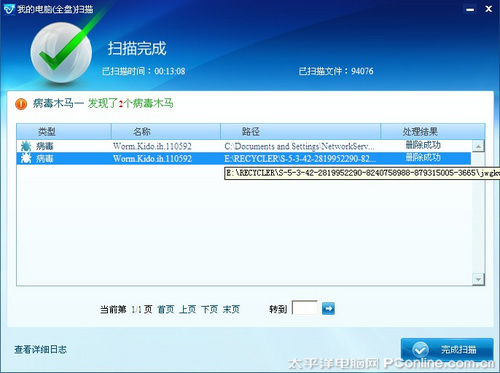The width and height of the screenshot is (500, 373).
Task: Minimize the scan window
Action: [470, 9]
